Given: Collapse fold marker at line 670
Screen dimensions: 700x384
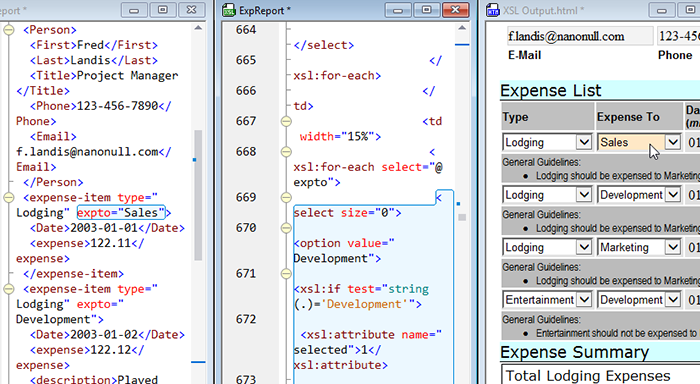Looking at the screenshot, I should (286, 228).
